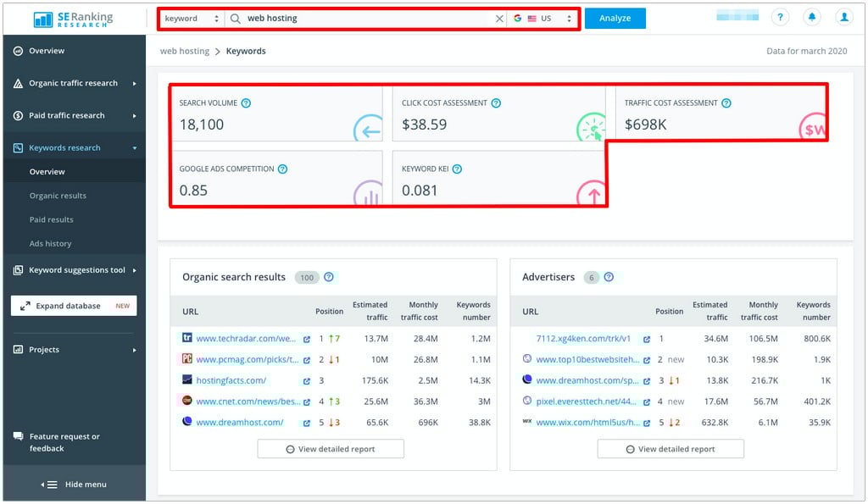
Task: Clear the search field with the X icon
Action: [x=499, y=17]
